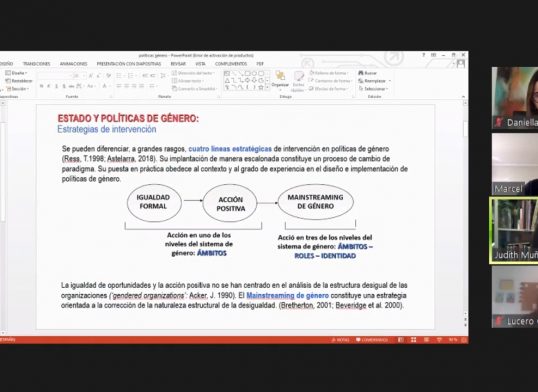Image resolution: width=538 pixels, height=392 pixels.
Task: Click the Buscar find icon
Action: [361, 73]
